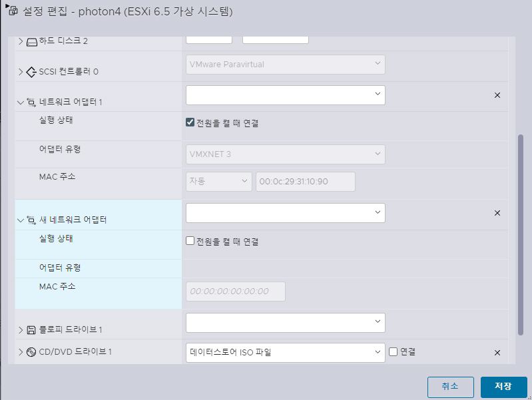This screenshot has height=400, width=532.
Task: Click the 취소 cancel button
Action: 450,387
